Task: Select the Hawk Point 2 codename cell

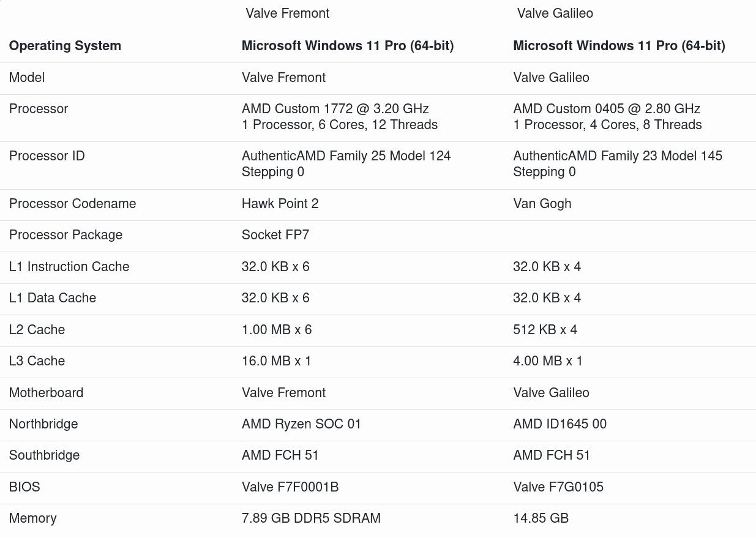Action: pyautogui.click(x=280, y=204)
